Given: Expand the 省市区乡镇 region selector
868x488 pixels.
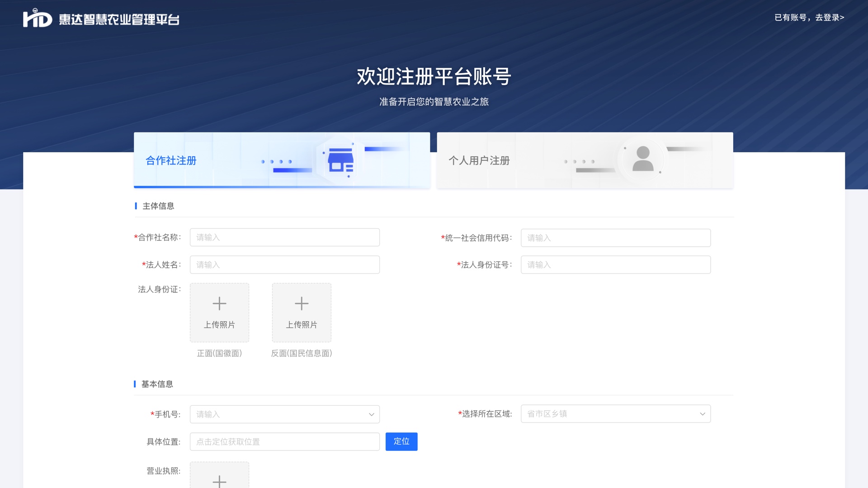Looking at the screenshot, I should point(616,414).
